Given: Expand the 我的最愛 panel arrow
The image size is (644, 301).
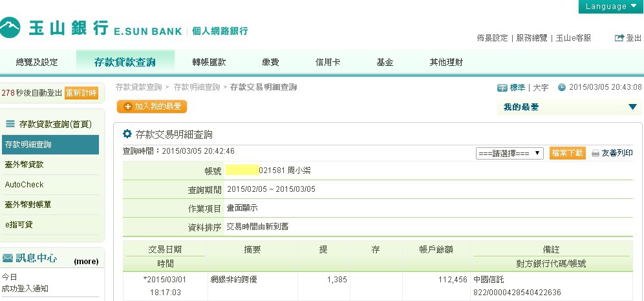Looking at the screenshot, I should (x=632, y=107).
